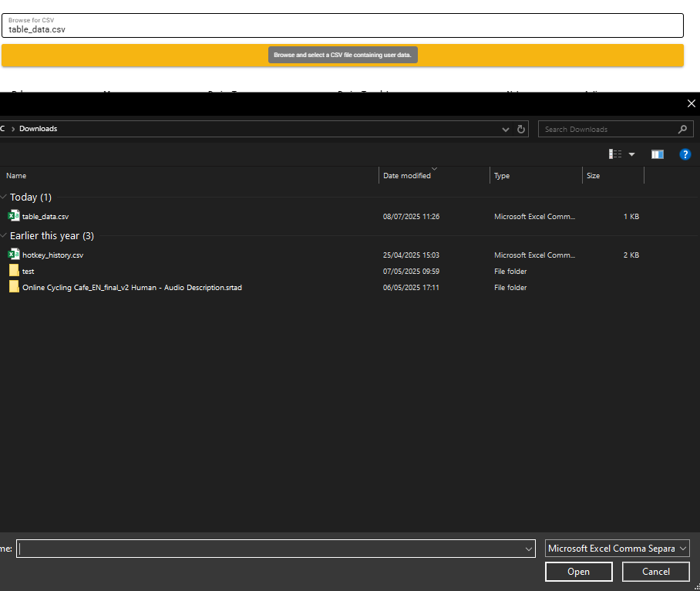Click the refresh icon in address bar

pyautogui.click(x=521, y=130)
